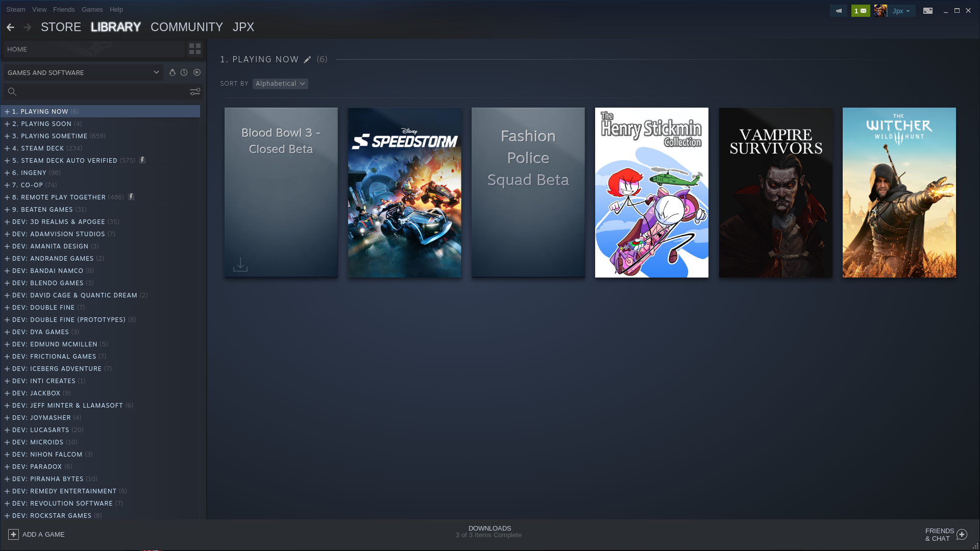Image resolution: width=980 pixels, height=551 pixels.
Task: Click Add a Game
Action: click(37, 534)
